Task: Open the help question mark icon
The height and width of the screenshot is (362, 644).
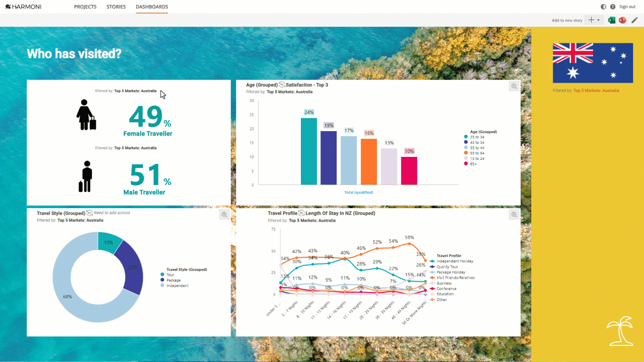Action: (613, 7)
